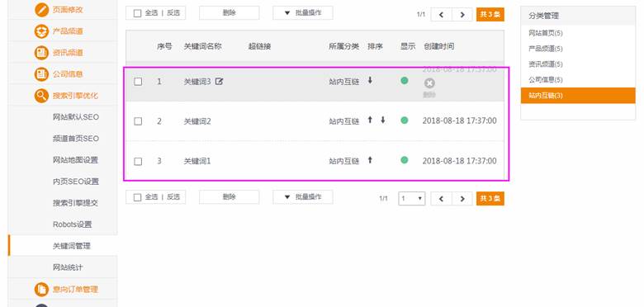The image size is (644, 307).
Task: Tick the bottom 全选 checkbox
Action: pos(138,197)
